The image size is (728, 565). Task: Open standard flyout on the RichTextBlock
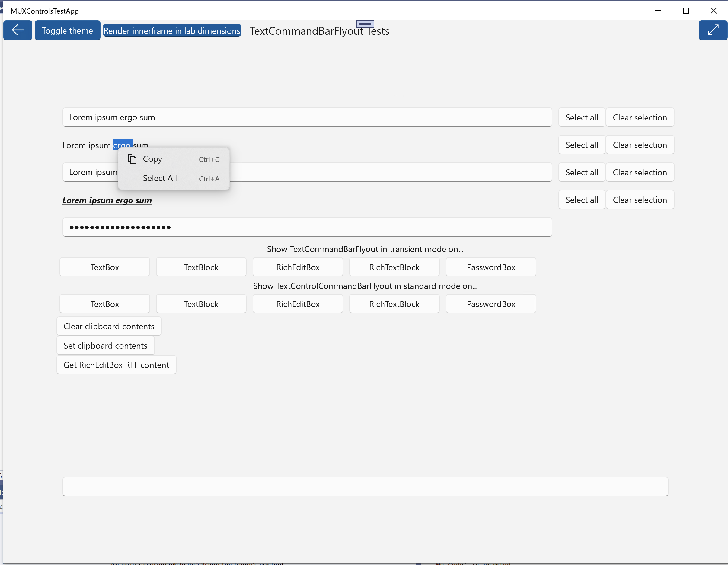(394, 304)
